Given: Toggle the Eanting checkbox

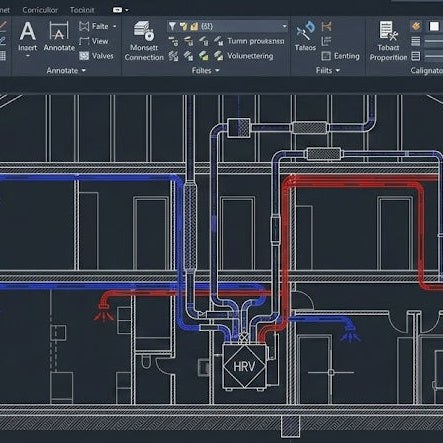Looking at the screenshot, I should 326,56.
